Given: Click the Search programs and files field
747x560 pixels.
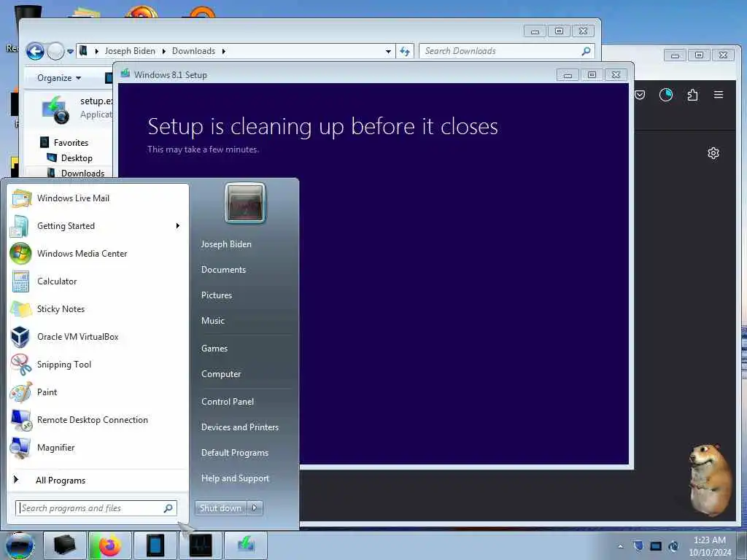Looking at the screenshot, I should click(96, 508).
